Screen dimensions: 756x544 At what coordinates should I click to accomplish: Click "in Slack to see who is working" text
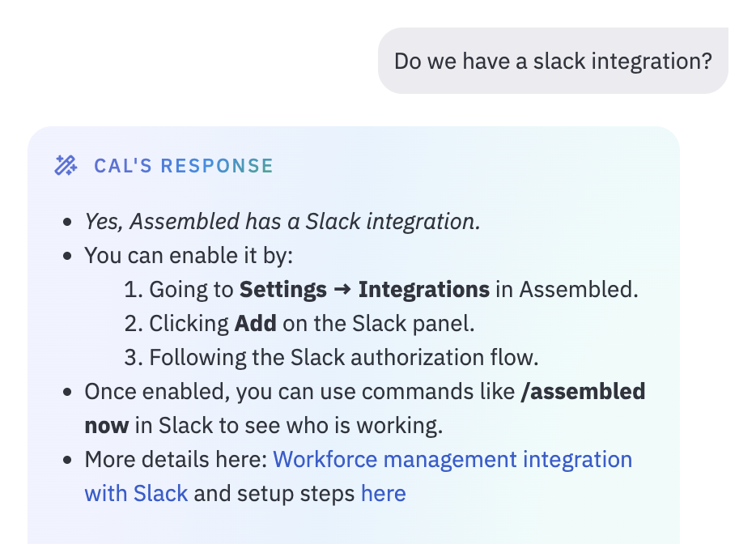(x=289, y=426)
